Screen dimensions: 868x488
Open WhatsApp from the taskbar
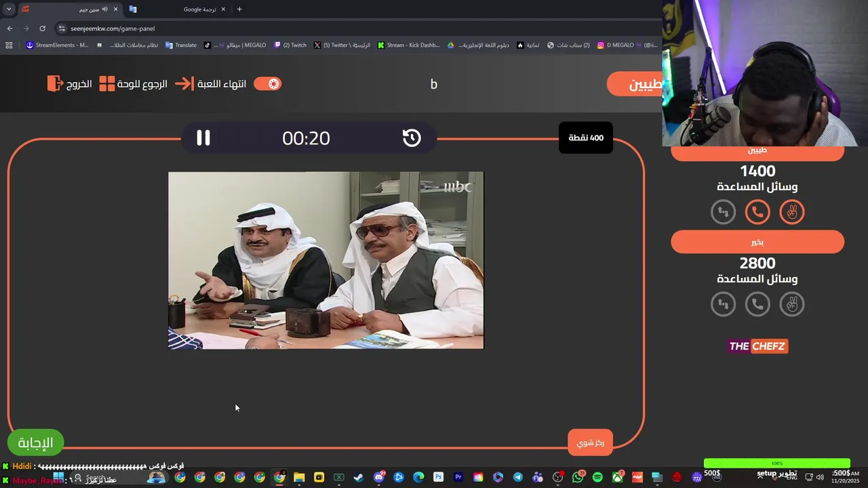[578, 477]
